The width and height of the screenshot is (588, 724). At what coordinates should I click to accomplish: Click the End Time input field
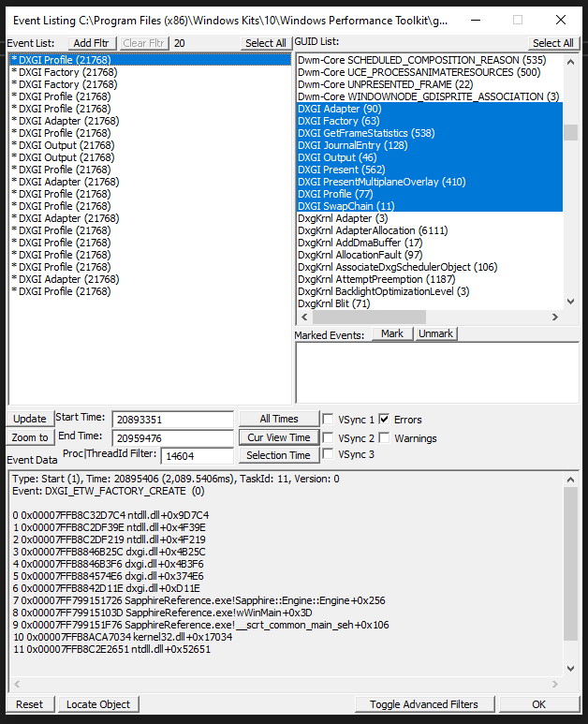[172, 438]
